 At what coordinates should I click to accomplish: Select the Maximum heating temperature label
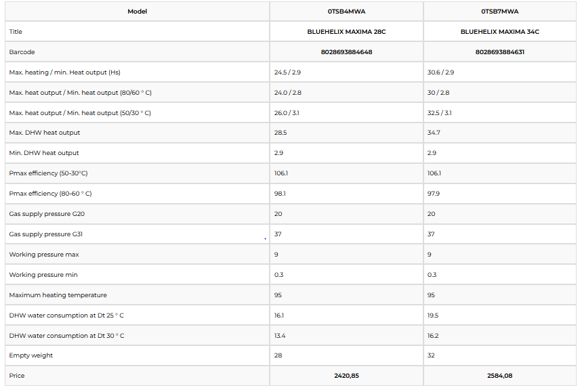click(x=58, y=295)
